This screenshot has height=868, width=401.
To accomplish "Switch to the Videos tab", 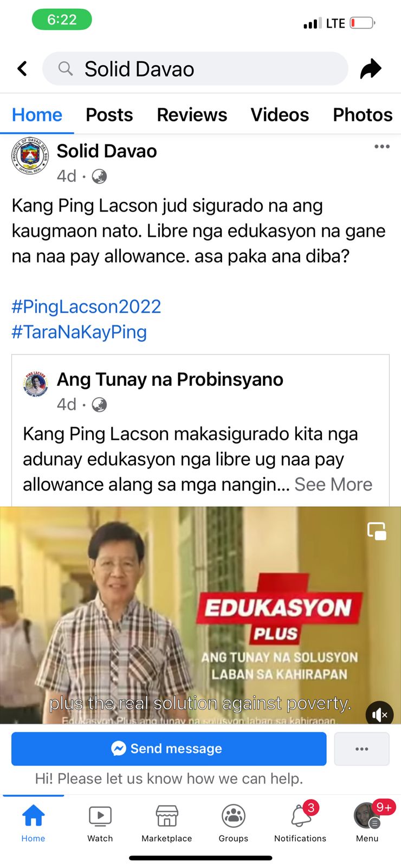I will pyautogui.click(x=280, y=115).
